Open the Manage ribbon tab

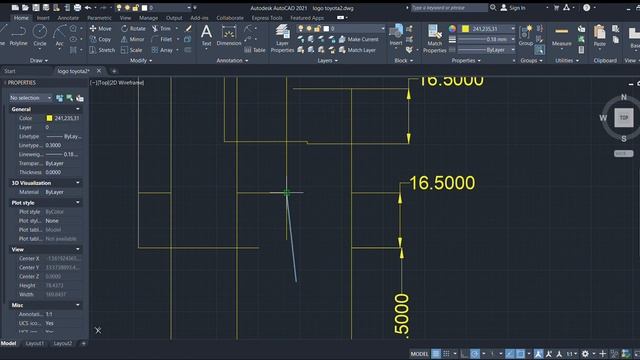tap(148, 18)
